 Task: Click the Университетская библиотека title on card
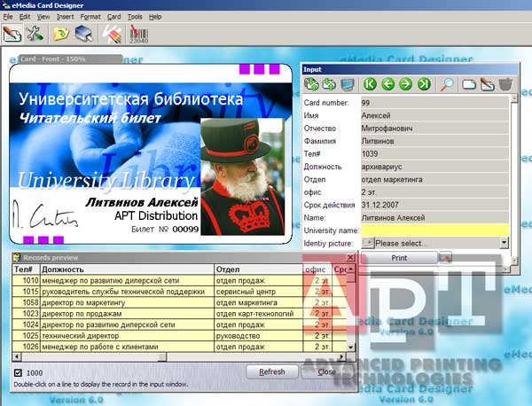130,99
